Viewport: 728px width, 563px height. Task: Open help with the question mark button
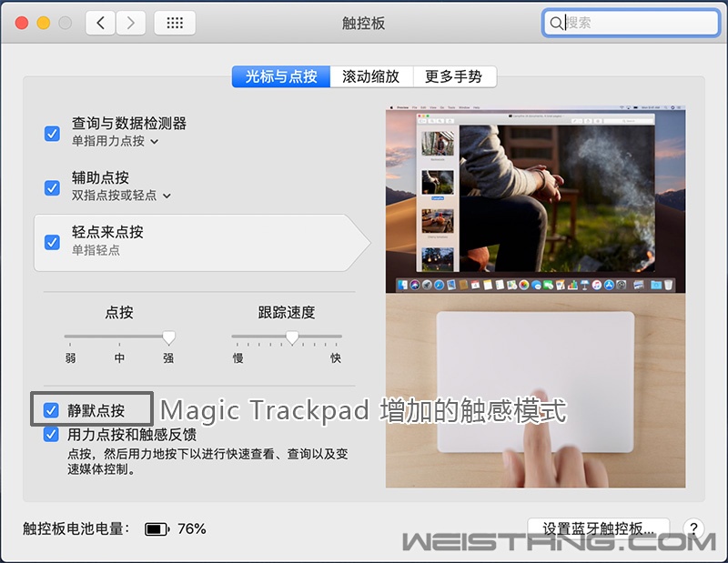coord(693,528)
